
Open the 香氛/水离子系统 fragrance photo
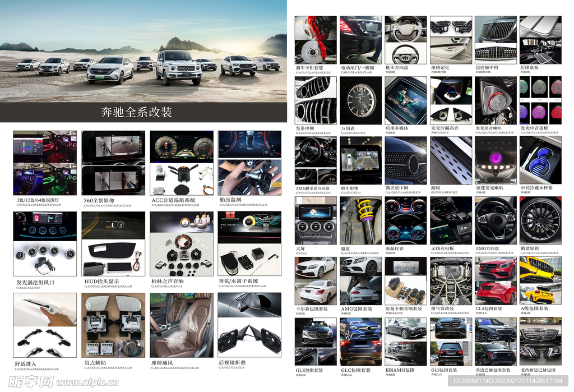click(x=249, y=243)
